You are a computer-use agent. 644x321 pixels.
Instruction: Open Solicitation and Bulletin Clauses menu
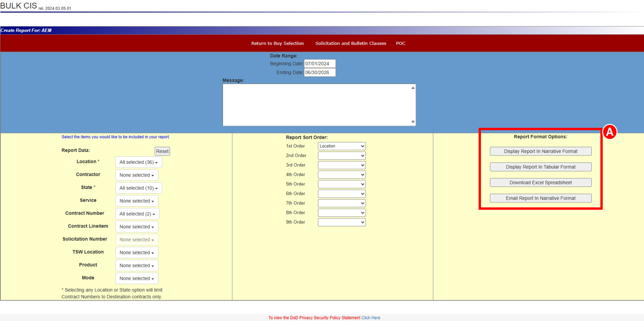[x=351, y=43]
